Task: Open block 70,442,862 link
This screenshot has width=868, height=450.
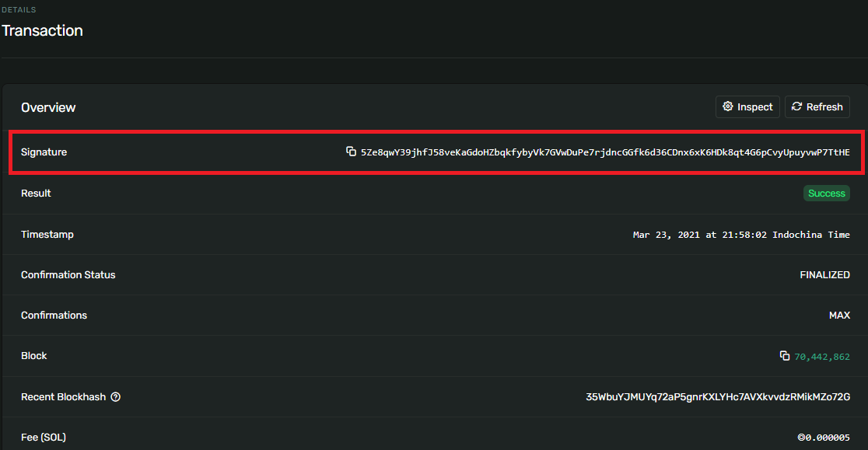Action: [x=821, y=357]
